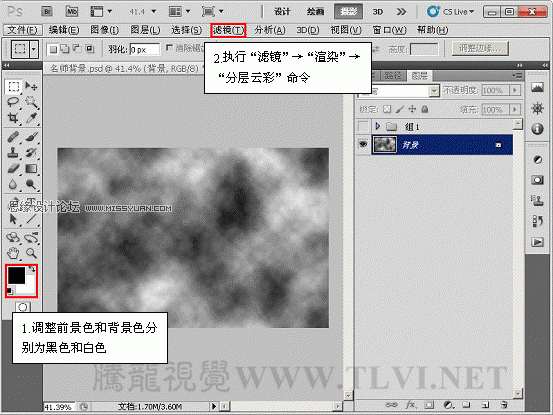The image size is (553, 415).
Task: Select the Gradient tool
Action: coord(31,169)
